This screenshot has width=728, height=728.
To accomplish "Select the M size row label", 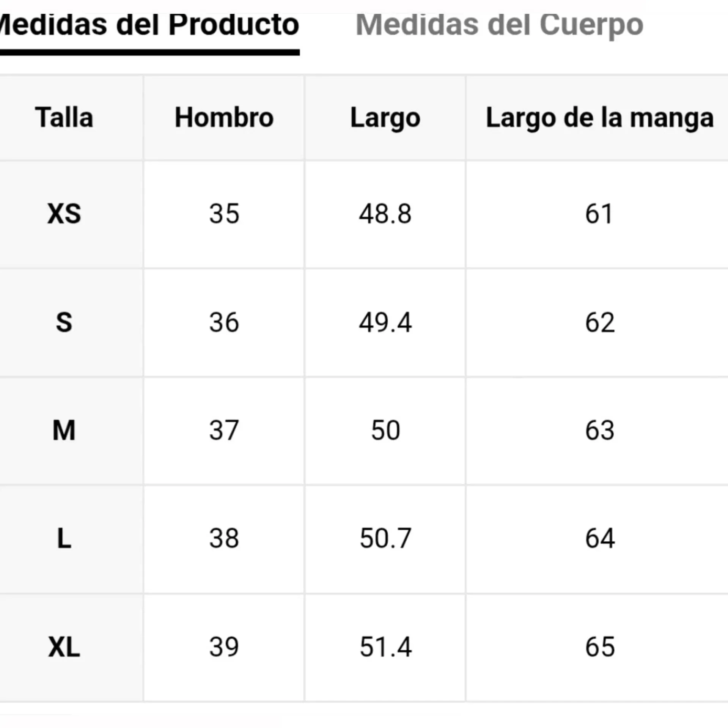I will pos(64,431).
